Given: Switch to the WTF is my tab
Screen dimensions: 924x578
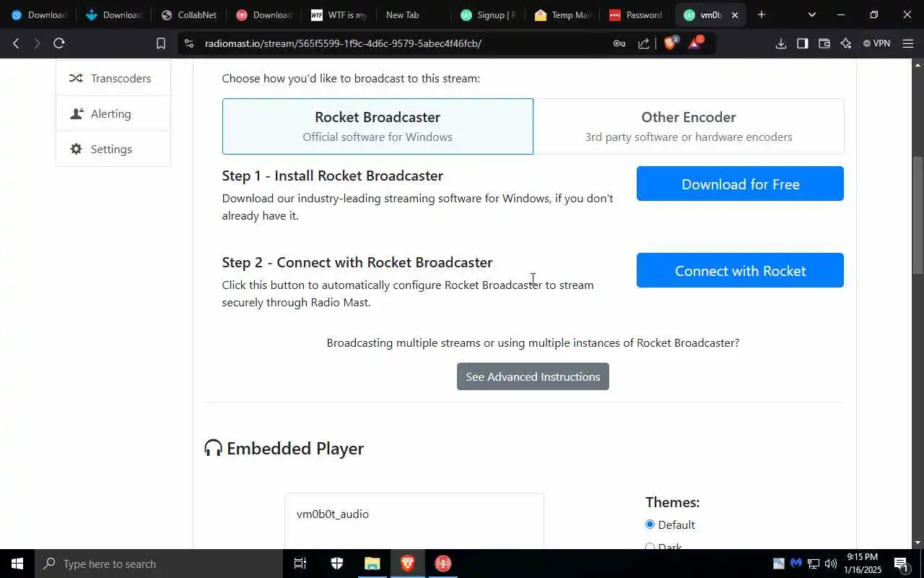Looking at the screenshot, I should click(339, 14).
